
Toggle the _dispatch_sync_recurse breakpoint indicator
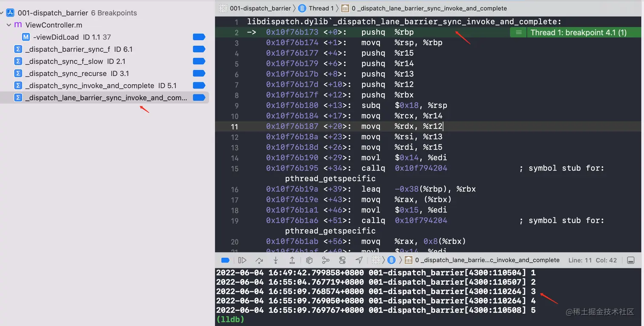199,74
